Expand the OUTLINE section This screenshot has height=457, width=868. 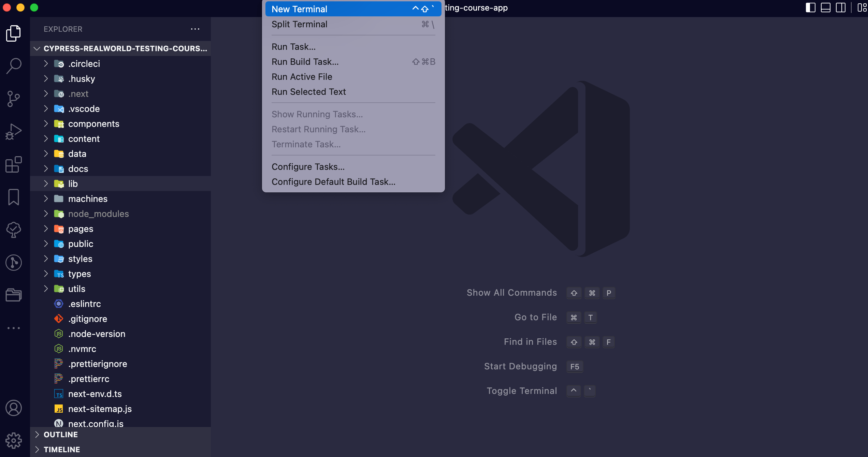[x=61, y=434]
